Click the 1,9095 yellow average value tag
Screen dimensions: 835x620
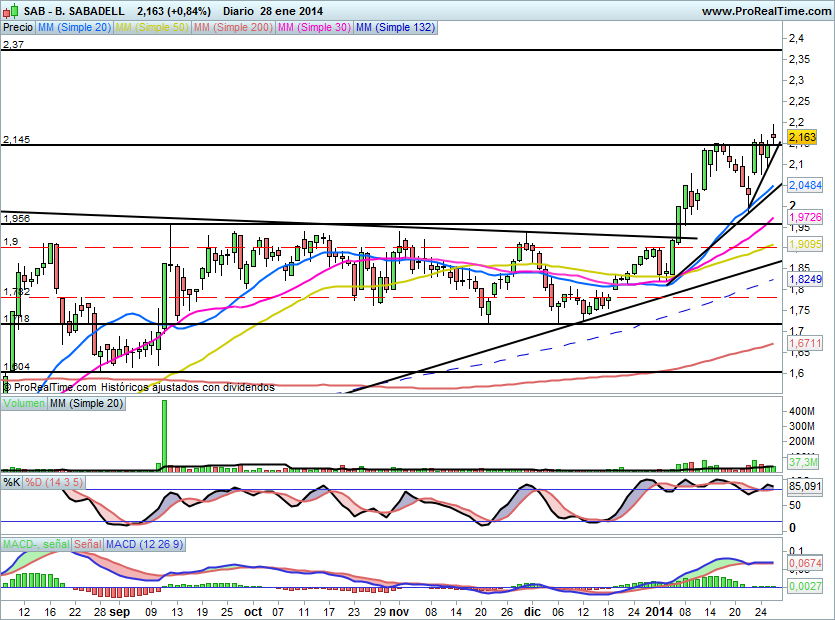pos(805,244)
